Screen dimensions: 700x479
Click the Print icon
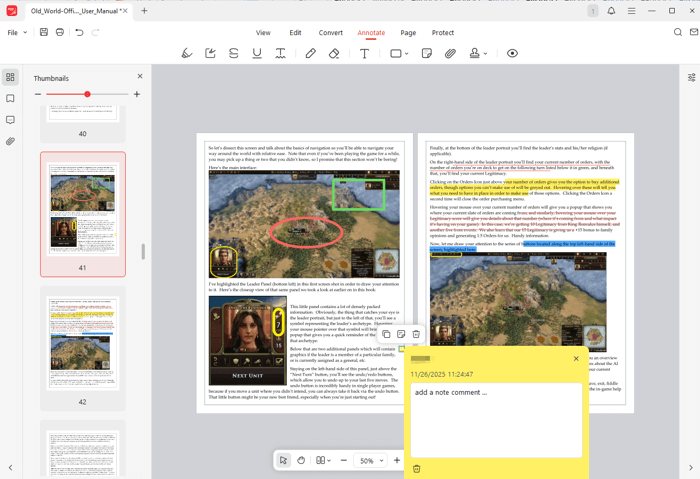(60, 32)
